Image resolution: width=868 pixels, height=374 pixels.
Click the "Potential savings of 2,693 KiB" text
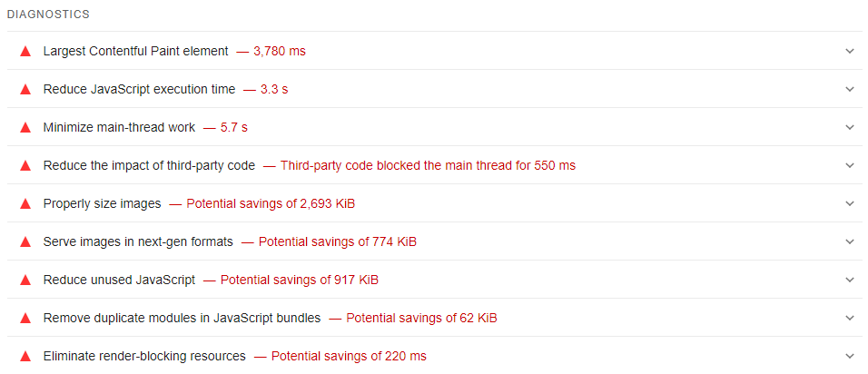pyautogui.click(x=271, y=203)
